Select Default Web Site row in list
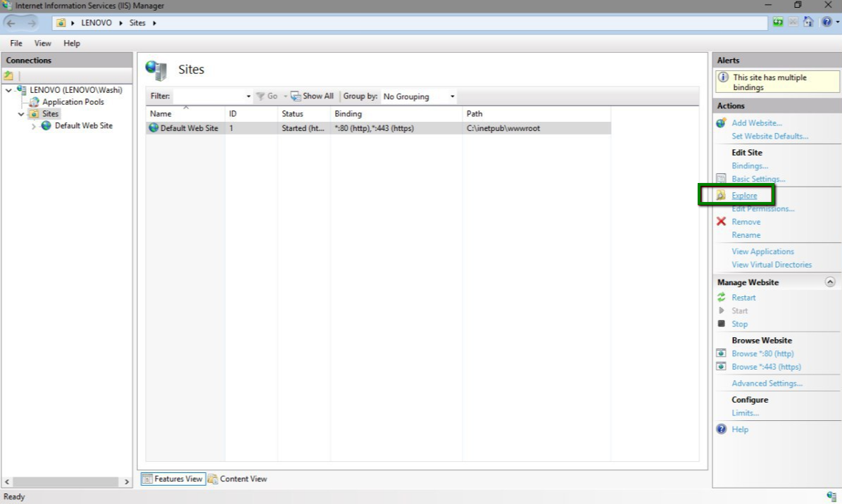Viewport: 842px width, 504px height. [378, 128]
